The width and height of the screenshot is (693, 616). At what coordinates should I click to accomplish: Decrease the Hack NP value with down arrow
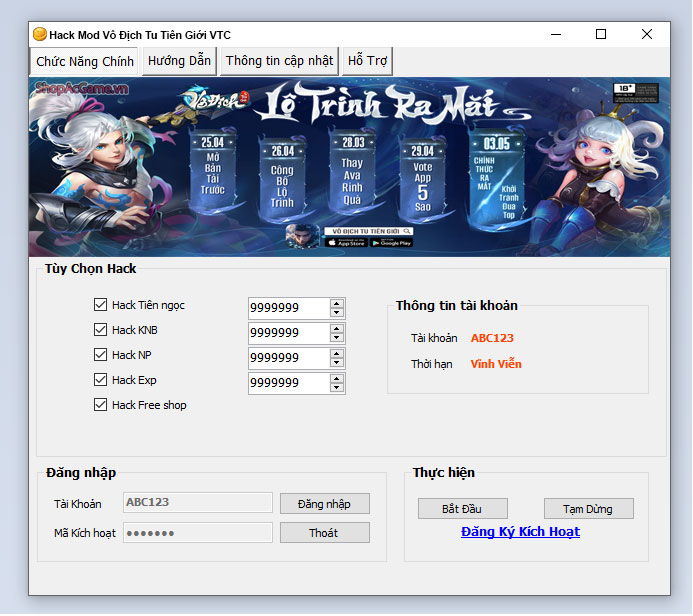coord(337,363)
